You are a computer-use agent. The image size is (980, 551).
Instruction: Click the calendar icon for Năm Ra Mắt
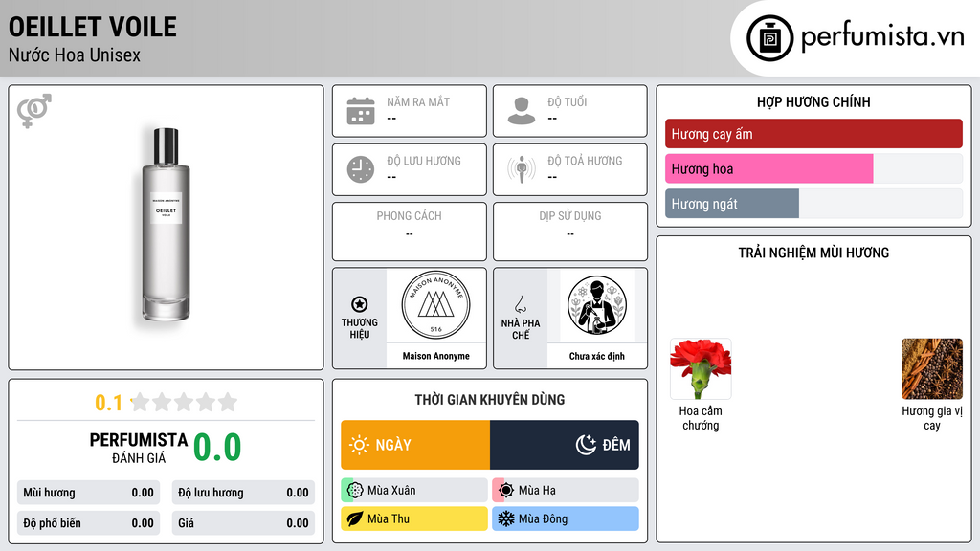click(x=361, y=111)
